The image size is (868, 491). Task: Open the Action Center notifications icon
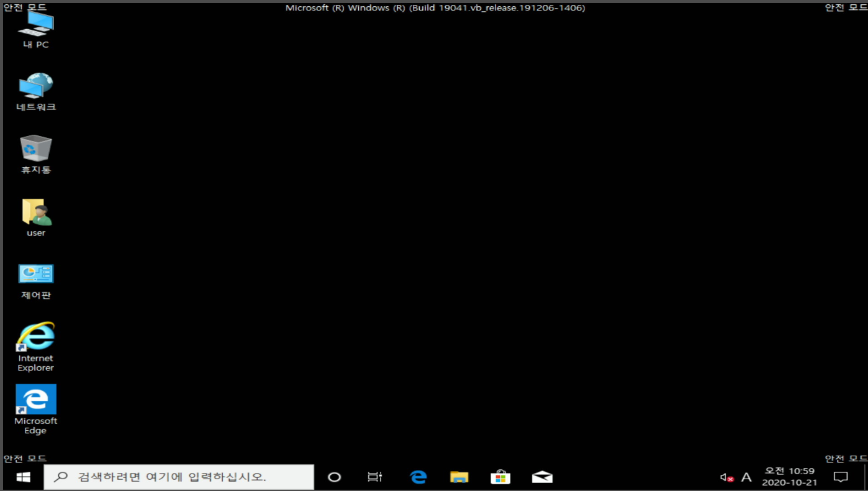point(841,477)
